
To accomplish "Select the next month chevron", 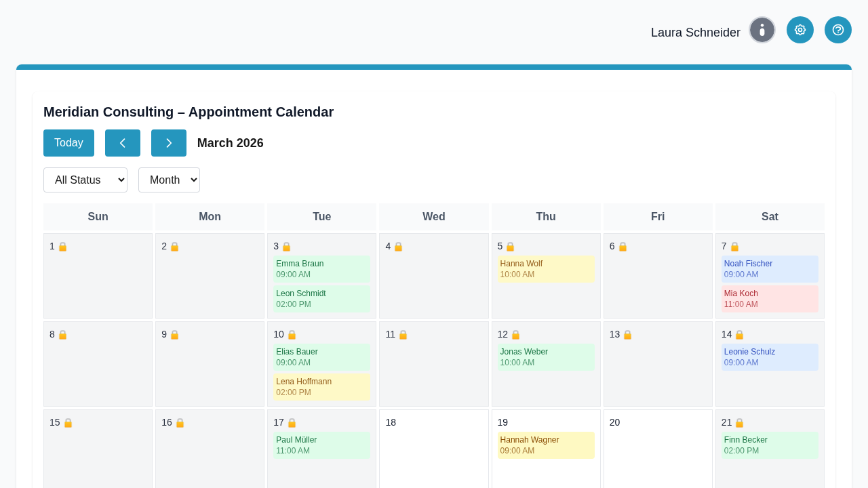I will click(x=169, y=143).
